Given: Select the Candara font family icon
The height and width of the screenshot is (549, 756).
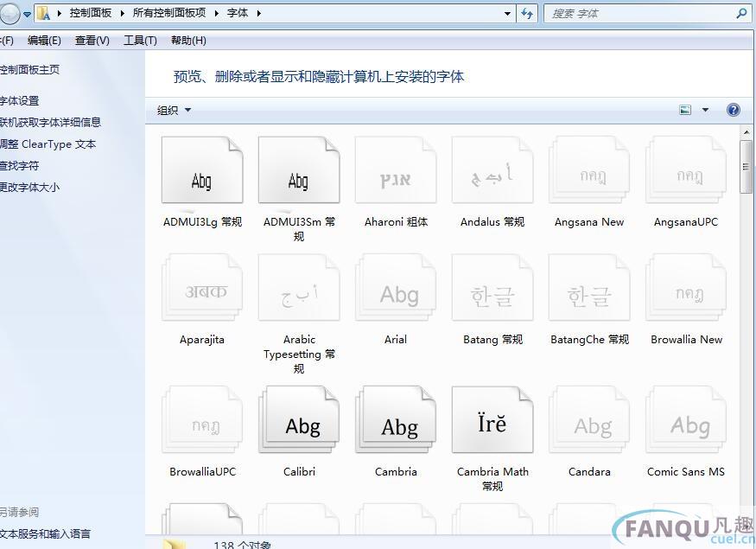Looking at the screenshot, I should pos(589,419).
